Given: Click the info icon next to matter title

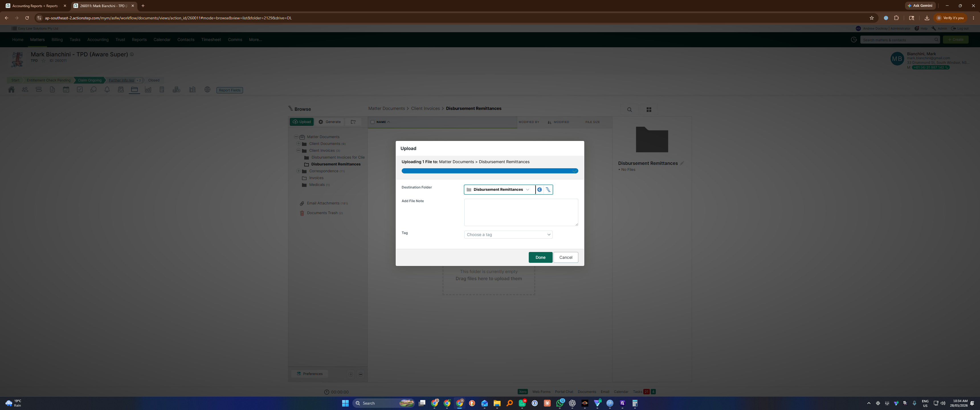Looking at the screenshot, I should [132, 54].
